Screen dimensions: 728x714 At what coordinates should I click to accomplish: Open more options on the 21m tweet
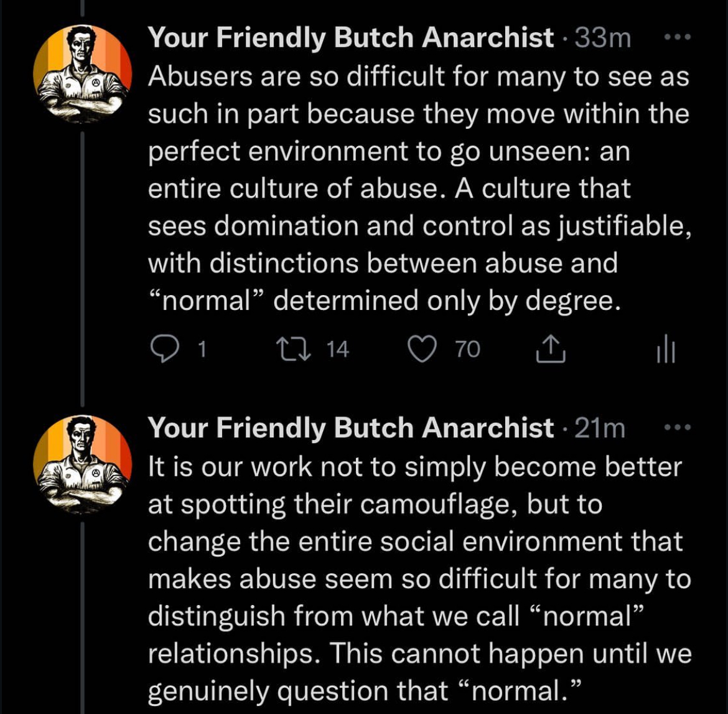coord(674,427)
